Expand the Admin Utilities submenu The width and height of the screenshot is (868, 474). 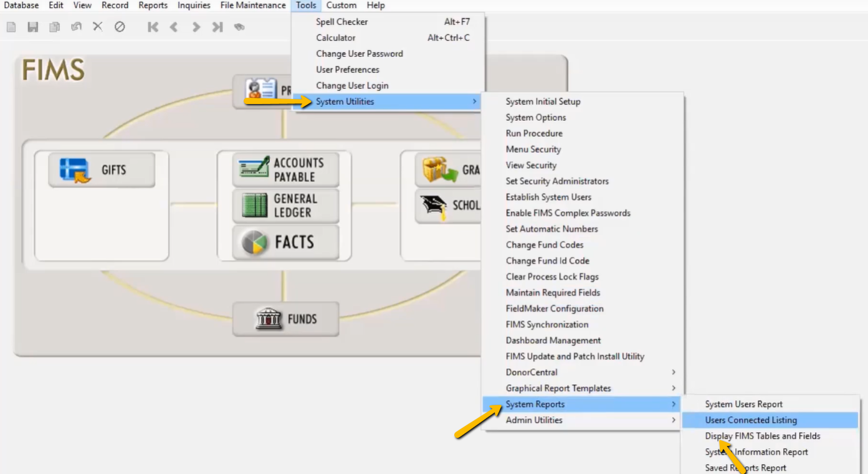click(x=583, y=420)
